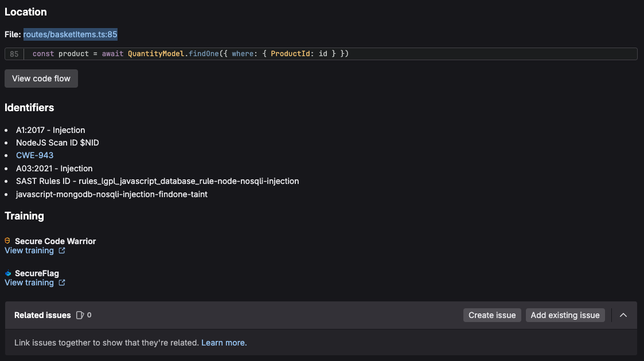
Task: Click the Related issues heading
Action: (x=42, y=315)
